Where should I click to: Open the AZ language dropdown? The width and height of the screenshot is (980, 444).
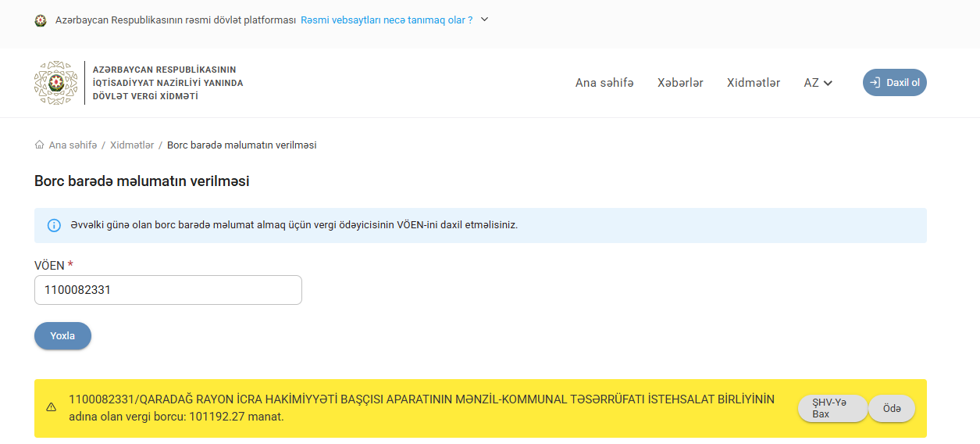coord(818,83)
